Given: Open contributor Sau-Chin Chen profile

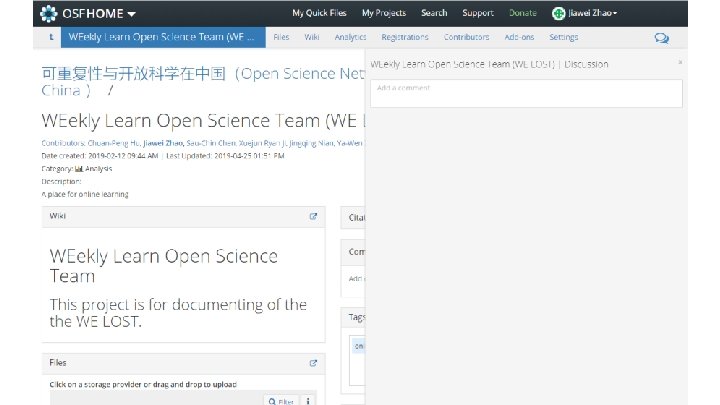Looking at the screenshot, I should pyautogui.click(x=211, y=143).
